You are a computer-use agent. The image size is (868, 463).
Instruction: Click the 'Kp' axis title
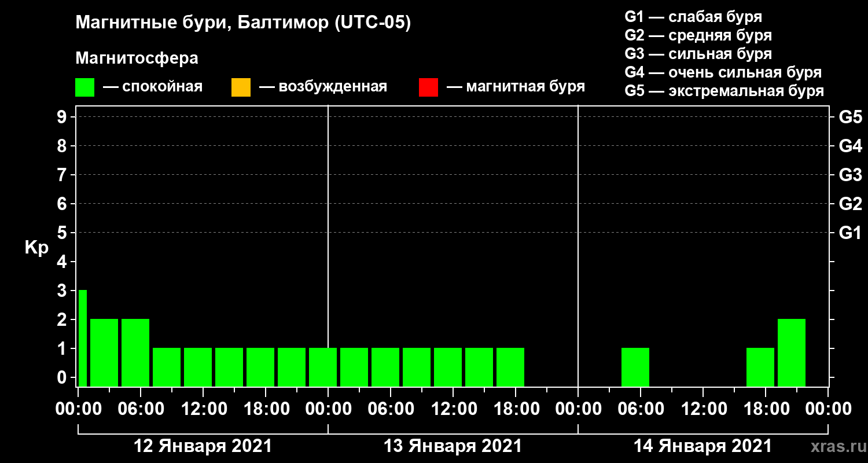pyautogui.click(x=36, y=248)
